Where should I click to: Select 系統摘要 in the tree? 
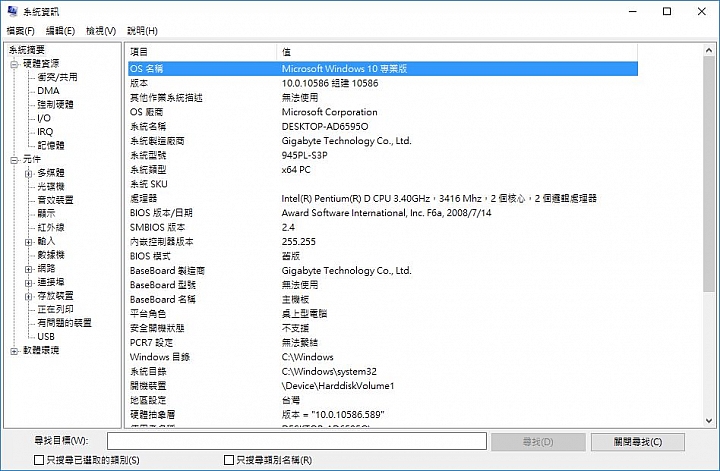coord(27,50)
